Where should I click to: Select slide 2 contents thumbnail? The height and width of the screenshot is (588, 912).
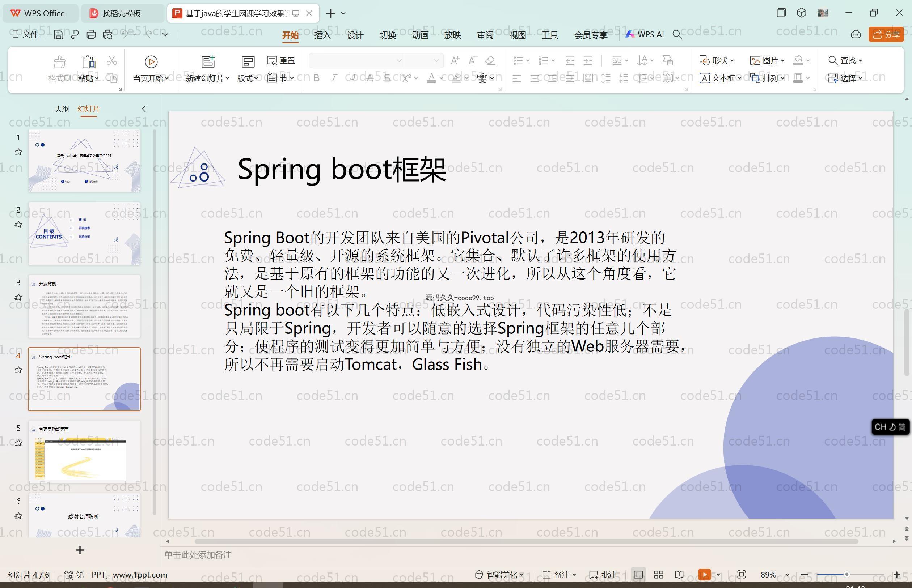[x=84, y=234]
